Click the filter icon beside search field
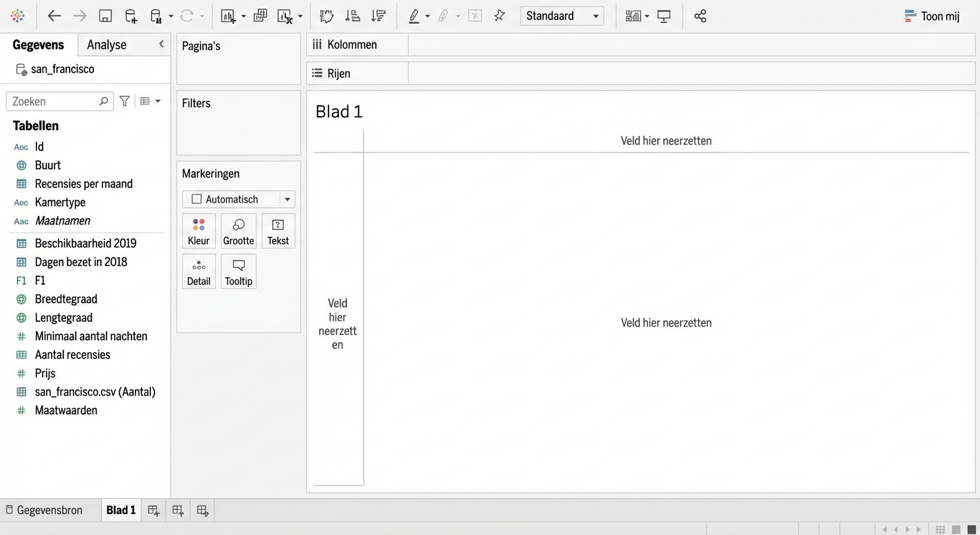This screenshot has width=980, height=535. (x=125, y=101)
